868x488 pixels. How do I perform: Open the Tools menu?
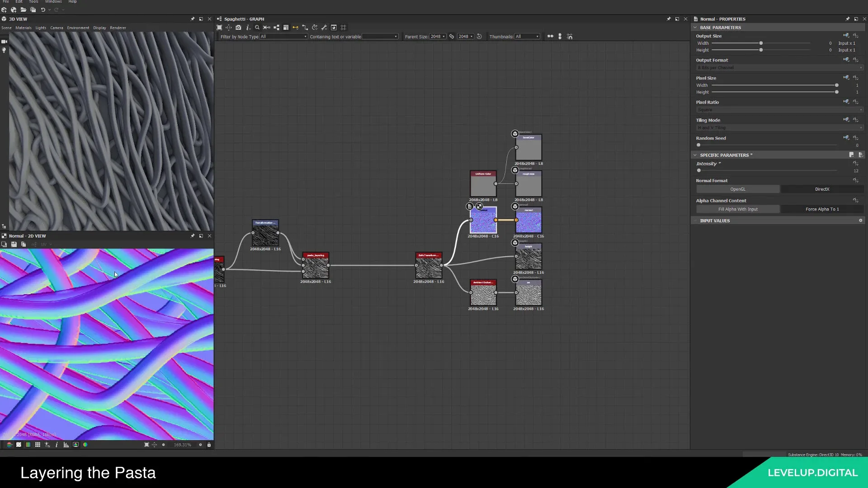point(33,2)
